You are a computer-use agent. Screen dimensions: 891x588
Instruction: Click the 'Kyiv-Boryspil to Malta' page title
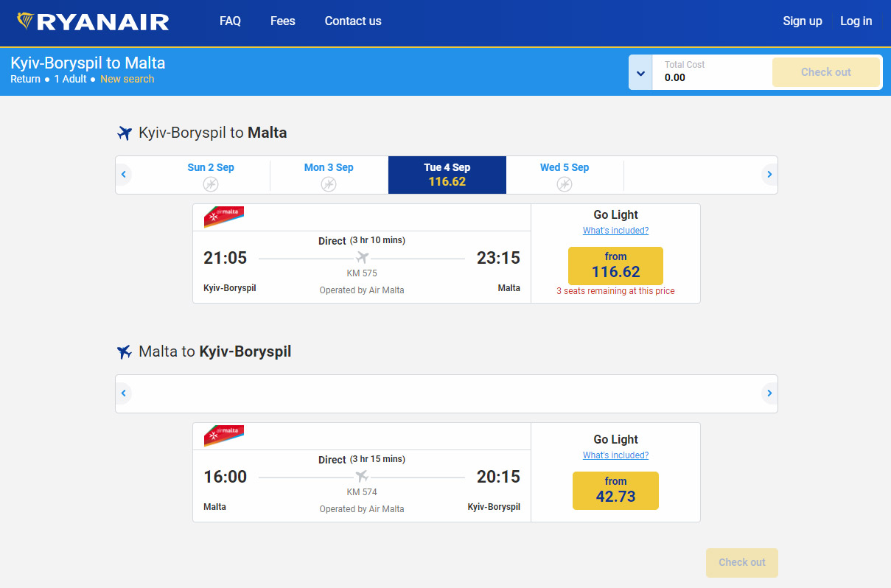pos(88,63)
